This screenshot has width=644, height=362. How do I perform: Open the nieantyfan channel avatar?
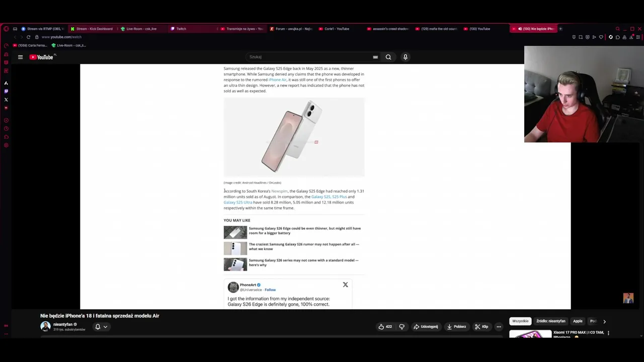click(x=45, y=327)
